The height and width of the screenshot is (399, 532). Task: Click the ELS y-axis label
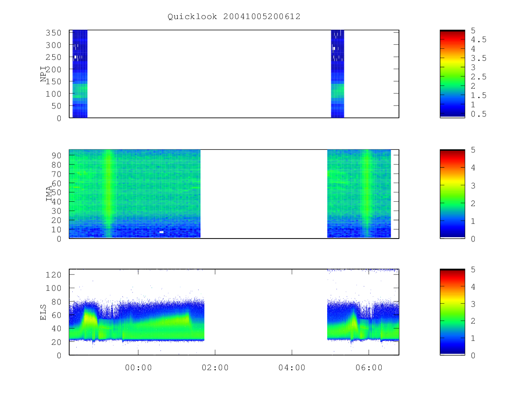[x=44, y=312]
